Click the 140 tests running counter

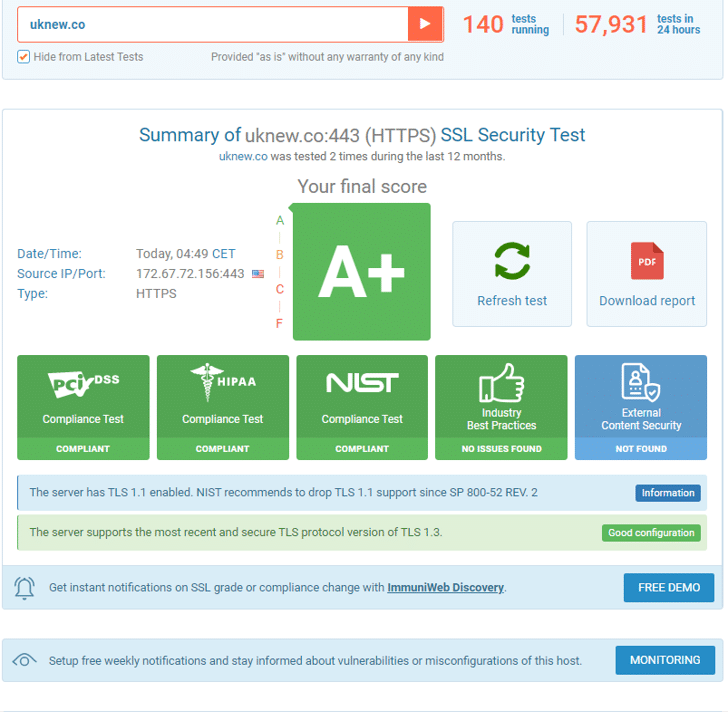506,24
